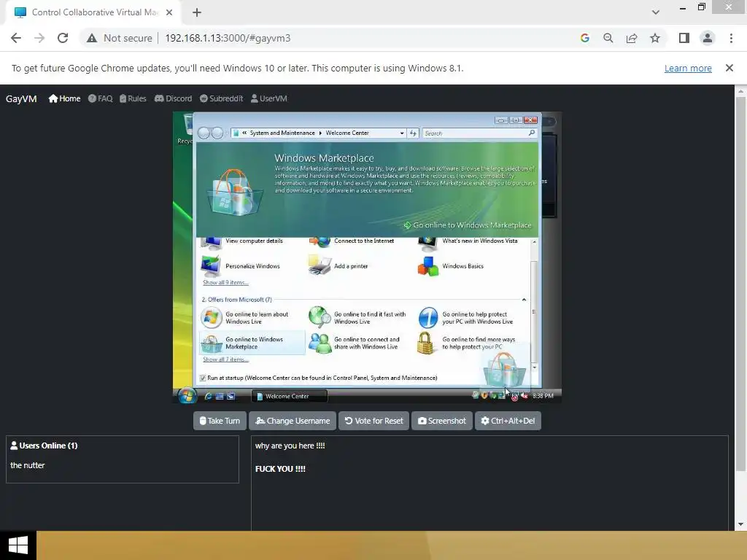Click Show all 7 items link

tap(225, 359)
